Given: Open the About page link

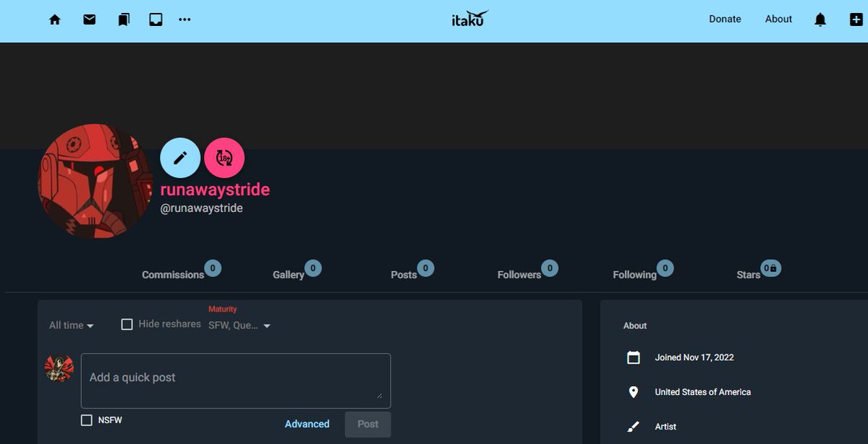Looking at the screenshot, I should pos(778,20).
